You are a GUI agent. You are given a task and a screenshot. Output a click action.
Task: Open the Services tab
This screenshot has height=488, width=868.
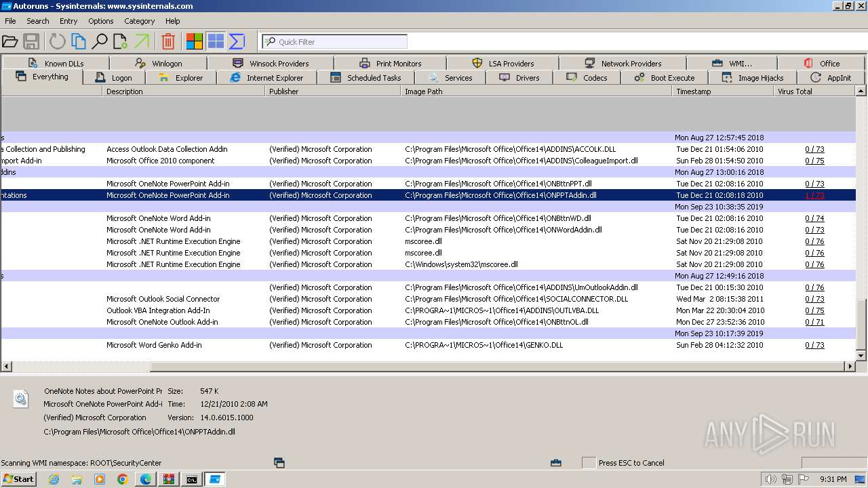(450, 77)
